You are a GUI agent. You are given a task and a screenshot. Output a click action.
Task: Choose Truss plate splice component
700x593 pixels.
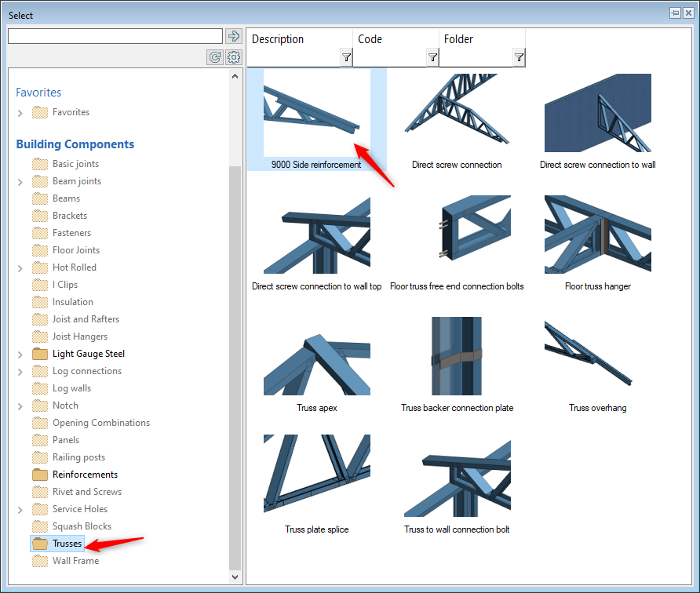click(x=317, y=478)
